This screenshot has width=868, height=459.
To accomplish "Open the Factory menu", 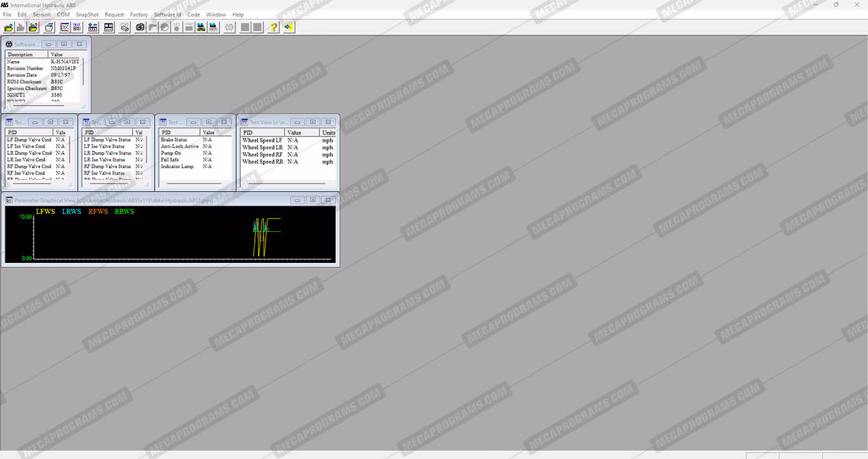I will coord(139,15).
